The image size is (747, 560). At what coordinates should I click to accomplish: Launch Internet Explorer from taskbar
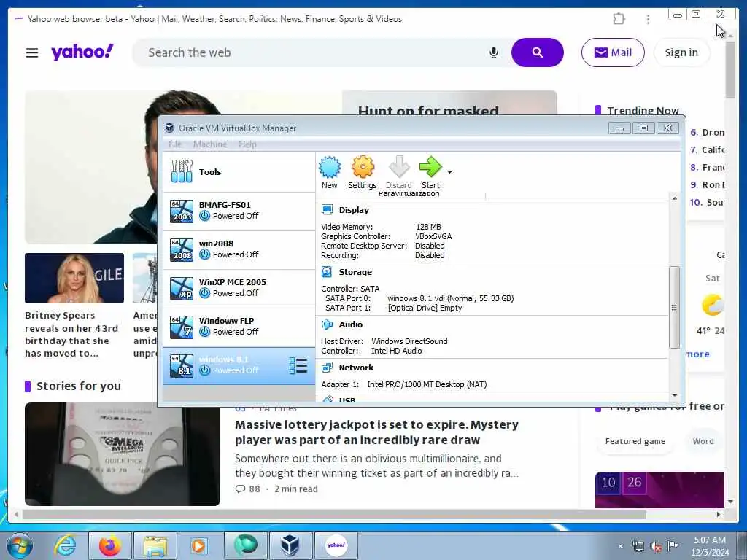click(x=65, y=545)
